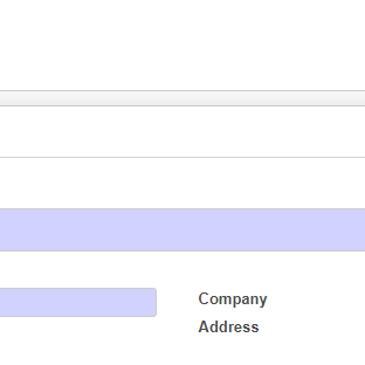Image resolution: width=365 pixels, height=365 pixels.
Task: Click the word Company
Action: coord(233,299)
